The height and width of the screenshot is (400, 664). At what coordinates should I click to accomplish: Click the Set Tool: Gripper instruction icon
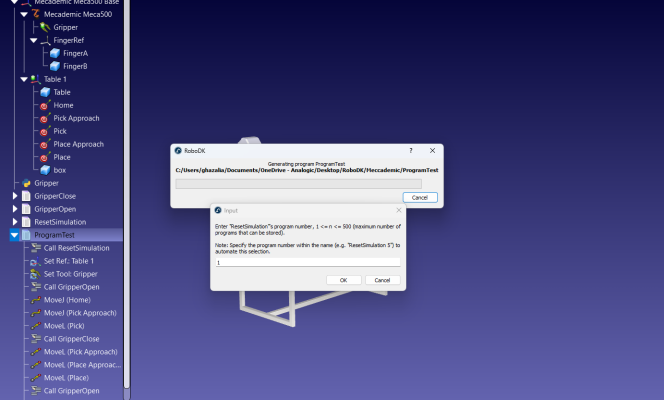(x=36, y=274)
